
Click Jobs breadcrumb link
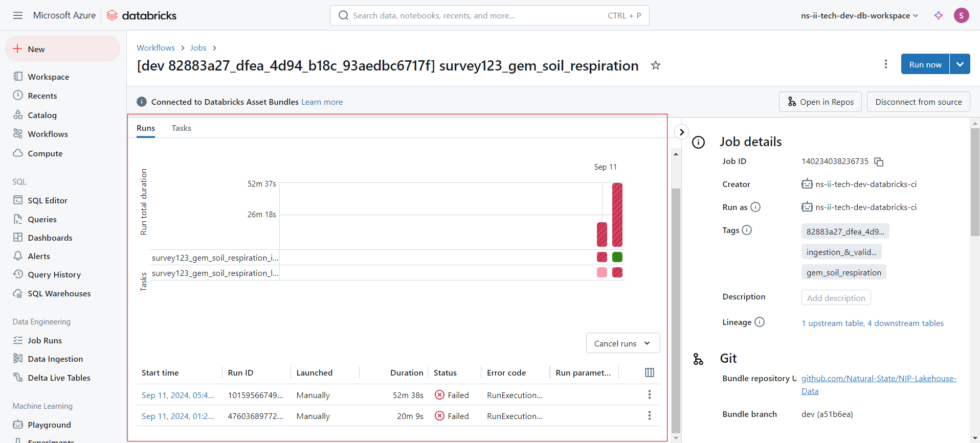pyautogui.click(x=198, y=48)
